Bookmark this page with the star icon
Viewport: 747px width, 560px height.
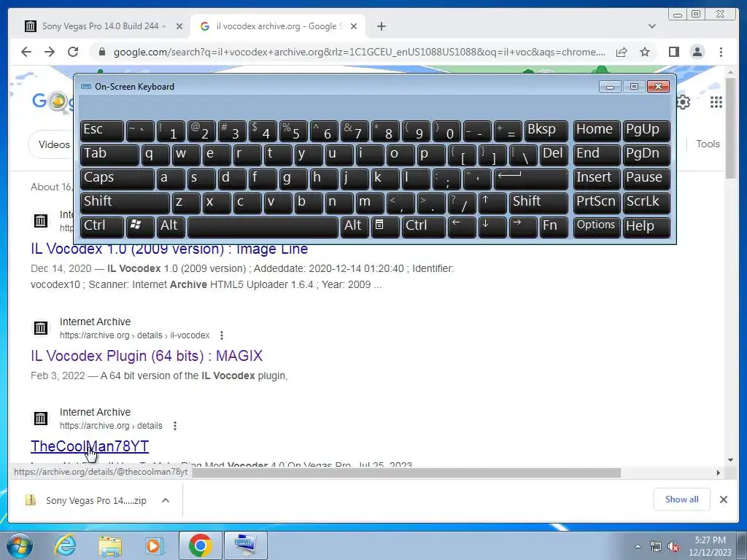pos(645,52)
